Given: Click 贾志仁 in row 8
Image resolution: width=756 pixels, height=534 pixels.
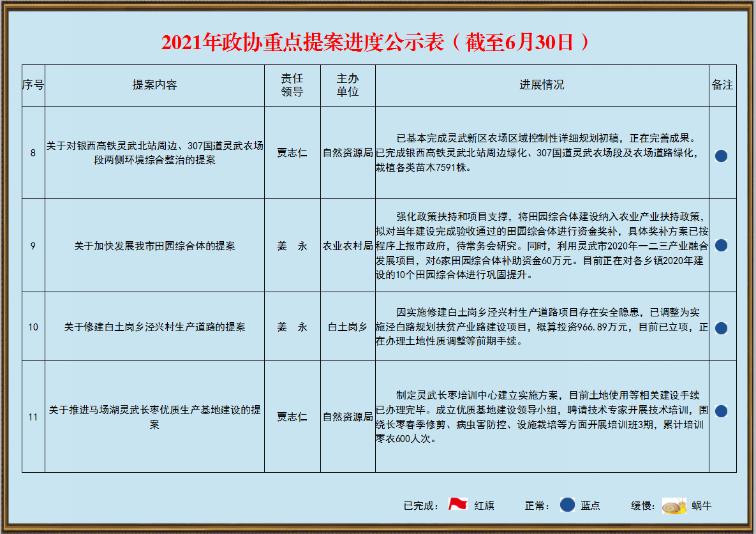Looking at the screenshot, I should point(292,152).
